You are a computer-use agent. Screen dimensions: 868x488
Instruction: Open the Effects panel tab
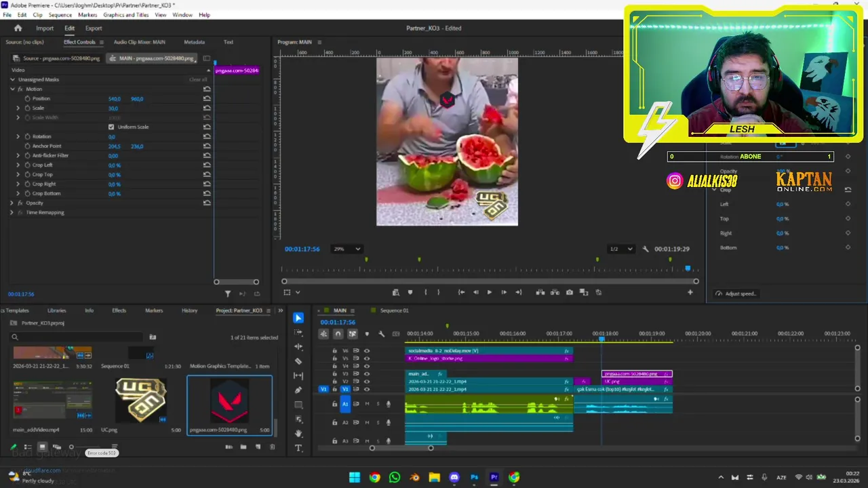[x=119, y=310]
